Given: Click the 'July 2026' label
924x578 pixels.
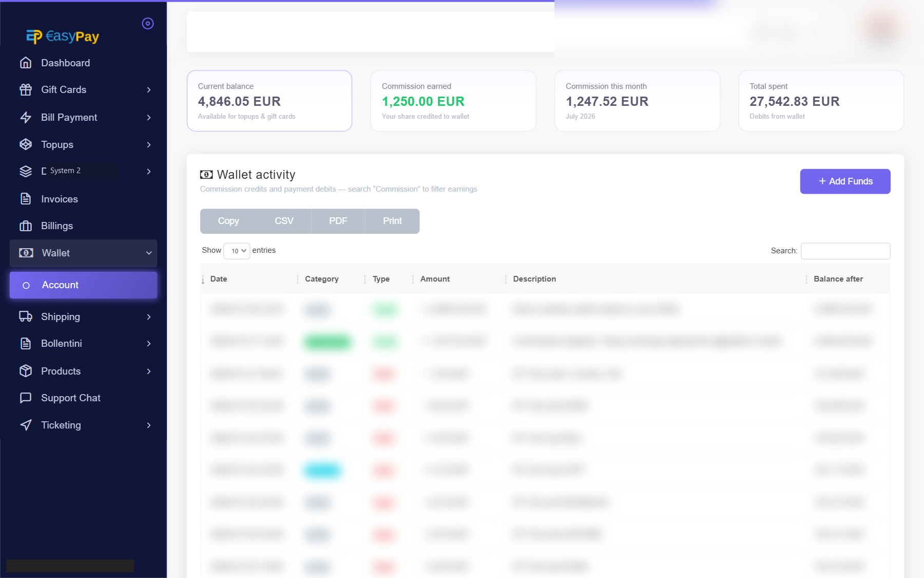Looking at the screenshot, I should click(x=581, y=117).
